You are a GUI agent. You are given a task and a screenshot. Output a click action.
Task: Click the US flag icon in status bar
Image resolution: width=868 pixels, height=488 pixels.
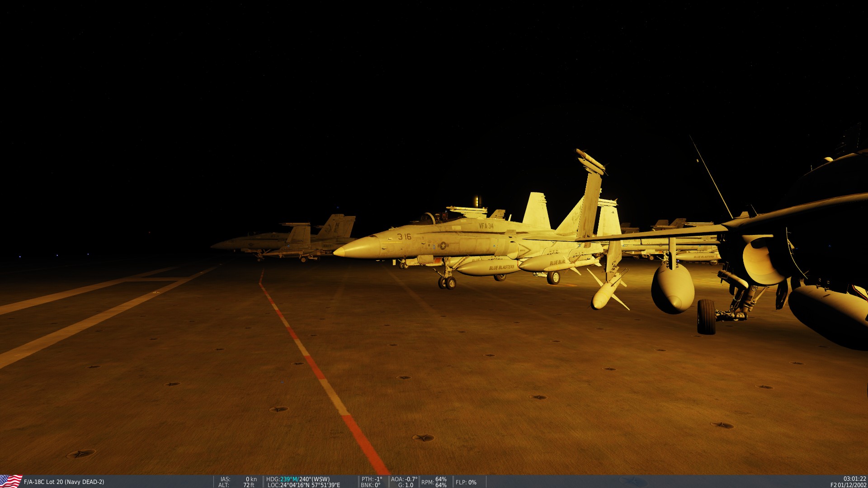[11, 481]
